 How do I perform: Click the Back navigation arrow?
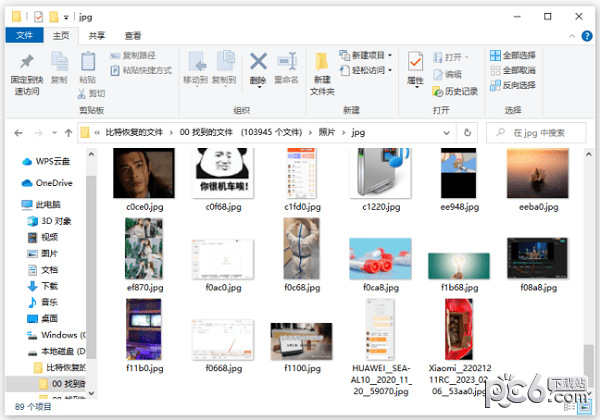point(18,133)
